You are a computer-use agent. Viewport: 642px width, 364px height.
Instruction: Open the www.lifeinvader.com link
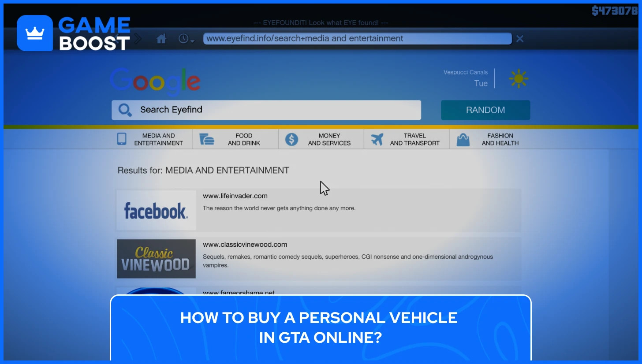tap(235, 196)
